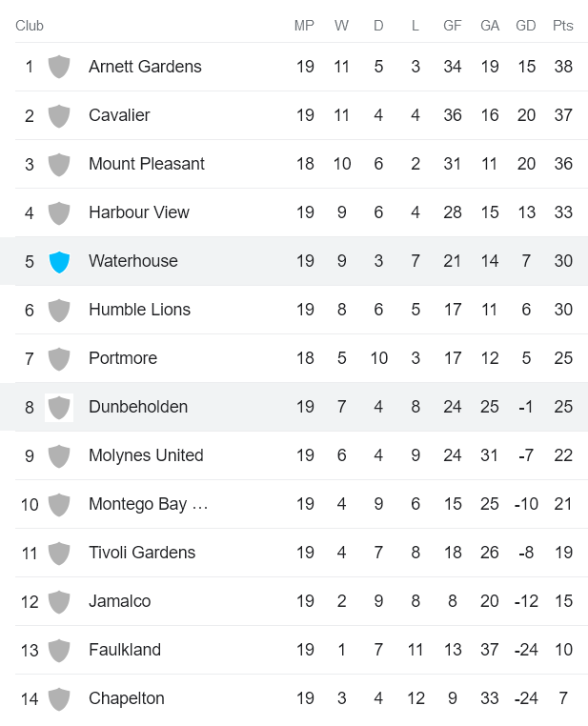Click the MP column header
This screenshot has width=588, height=726.
304,26
